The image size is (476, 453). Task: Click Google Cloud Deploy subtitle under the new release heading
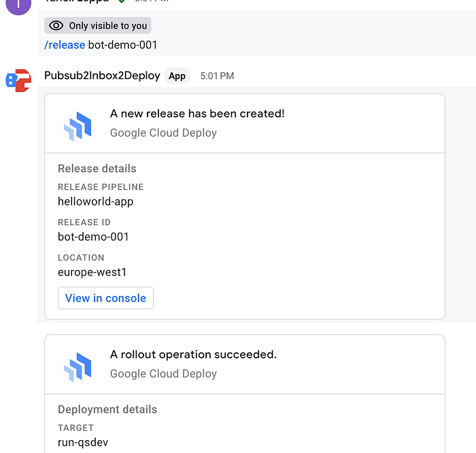click(x=163, y=133)
